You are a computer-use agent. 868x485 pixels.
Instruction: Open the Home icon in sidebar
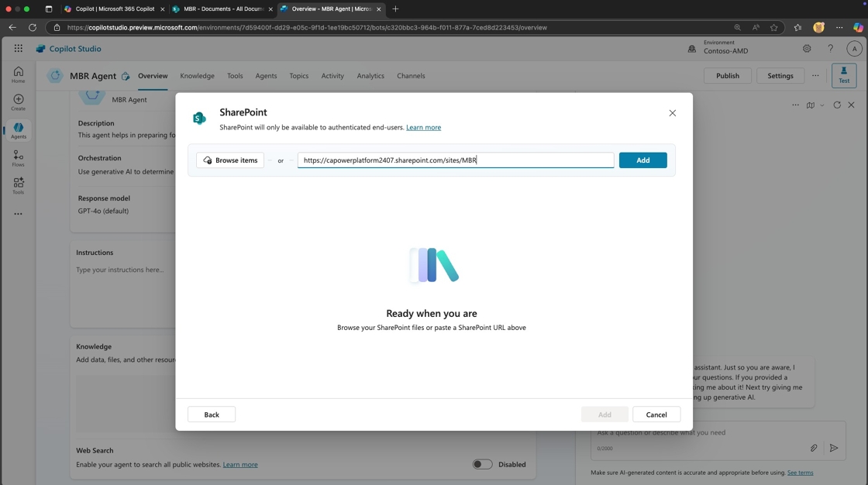tap(18, 74)
